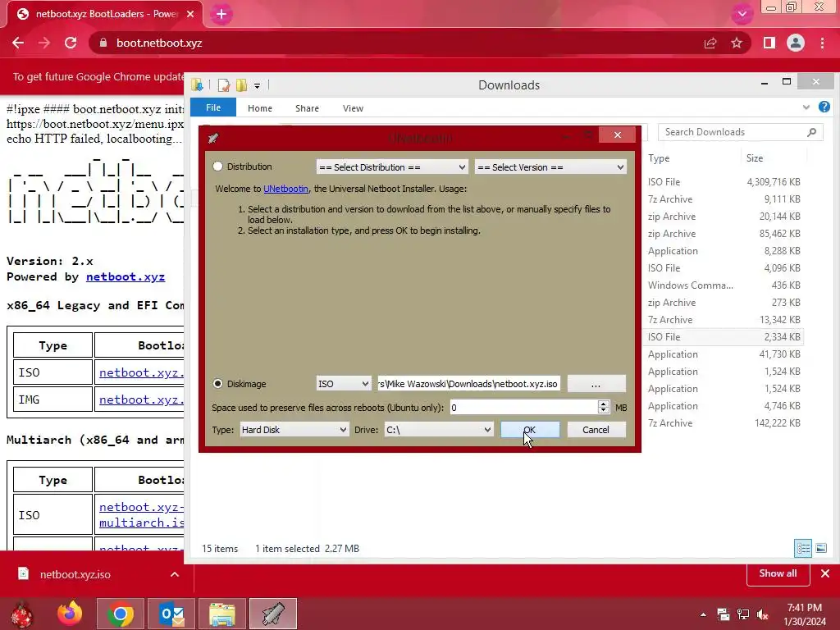840x630 pixels.
Task: Open a new Chrome tab
Action: point(221,14)
